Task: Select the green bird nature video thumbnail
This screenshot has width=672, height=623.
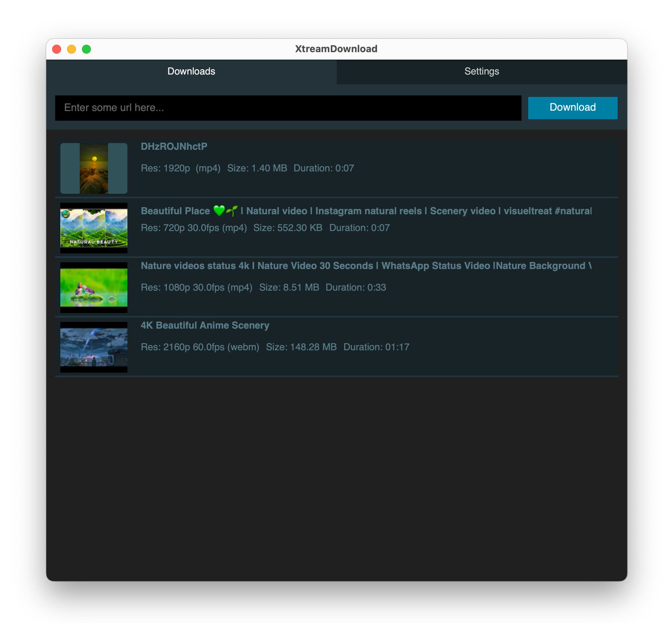Action: [94, 288]
